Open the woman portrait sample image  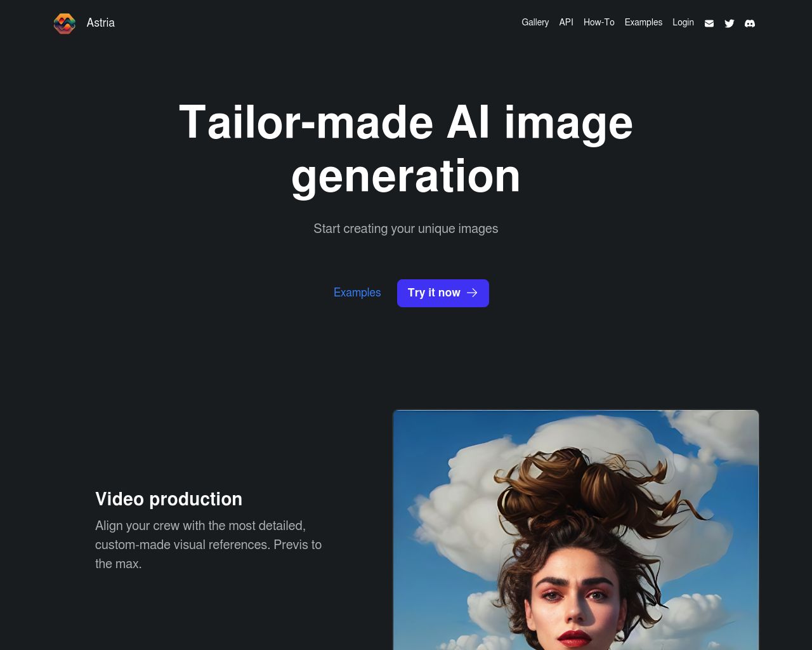[x=576, y=530]
